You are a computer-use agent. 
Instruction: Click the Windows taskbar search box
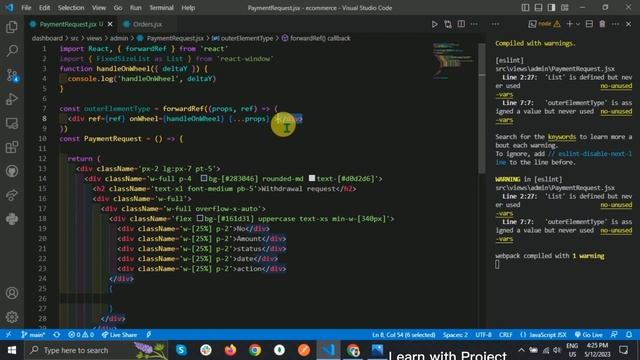(96, 350)
